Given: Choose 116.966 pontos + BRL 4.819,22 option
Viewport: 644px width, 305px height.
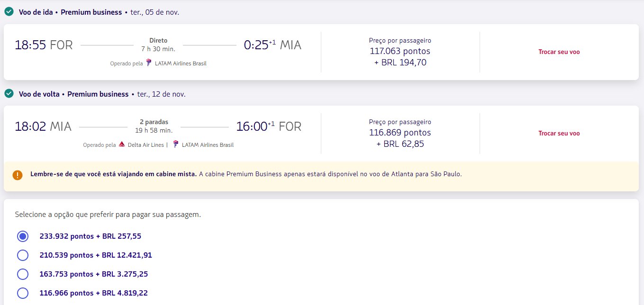Looking at the screenshot, I should point(22,293).
